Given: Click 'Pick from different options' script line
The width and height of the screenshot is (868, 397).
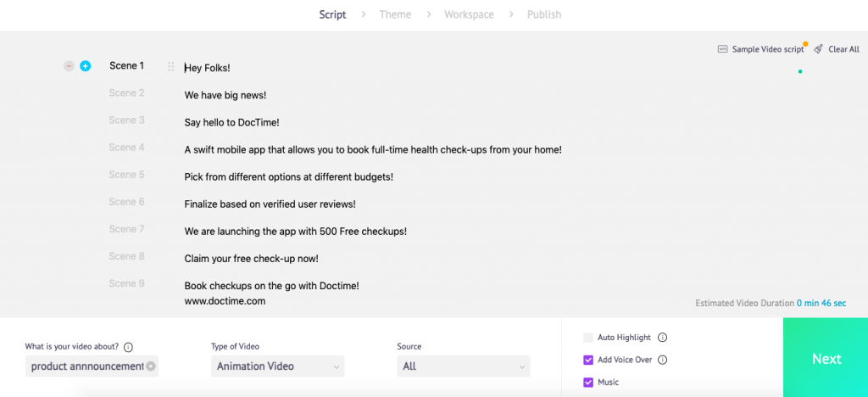Looking at the screenshot, I should (289, 176).
